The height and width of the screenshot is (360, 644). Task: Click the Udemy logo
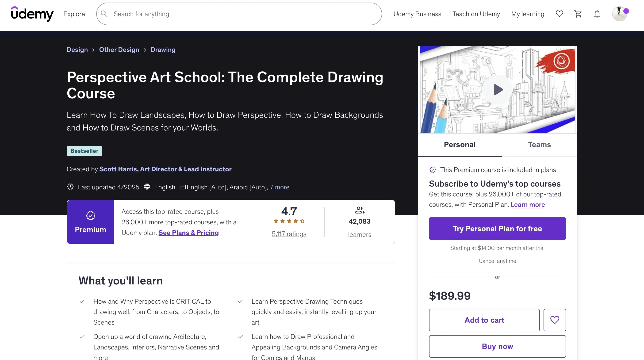pyautogui.click(x=32, y=14)
